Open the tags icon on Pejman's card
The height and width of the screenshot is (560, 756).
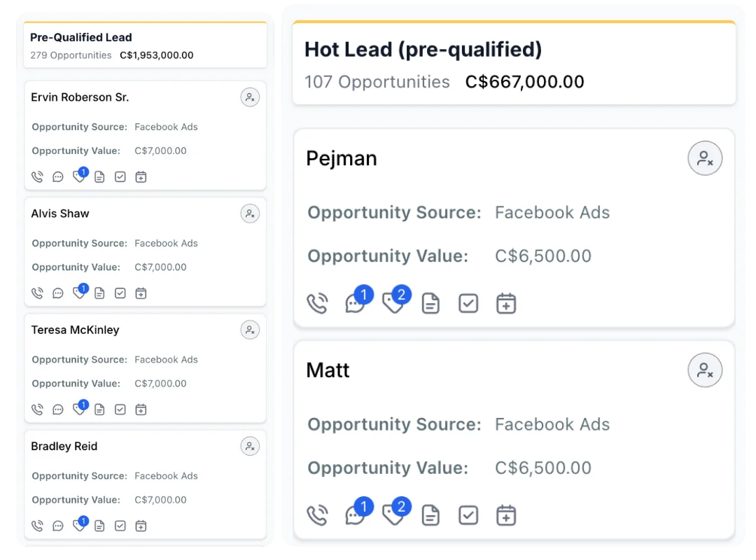click(393, 304)
